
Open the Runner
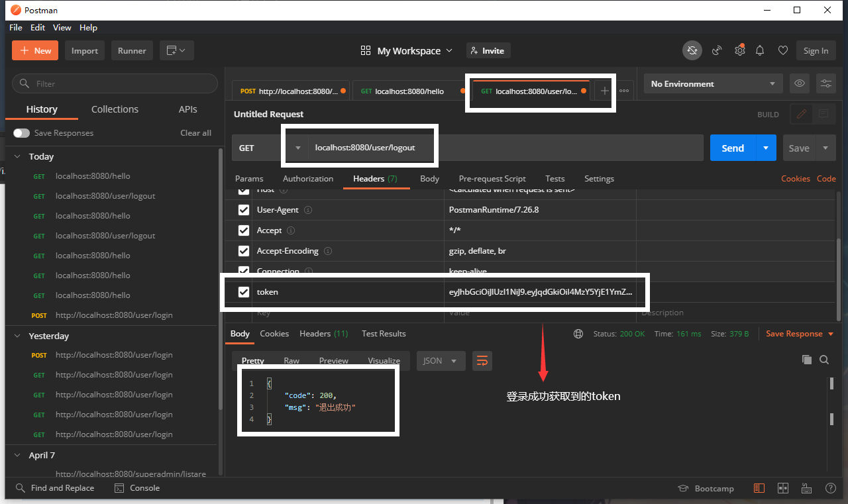(x=132, y=50)
